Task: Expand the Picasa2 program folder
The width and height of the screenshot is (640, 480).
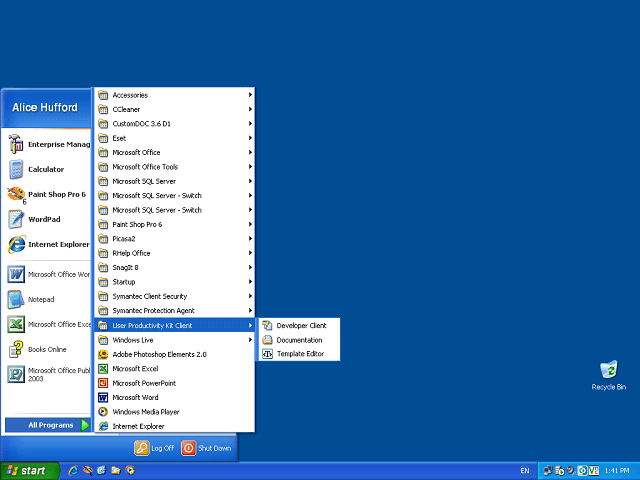Action: coord(174,238)
